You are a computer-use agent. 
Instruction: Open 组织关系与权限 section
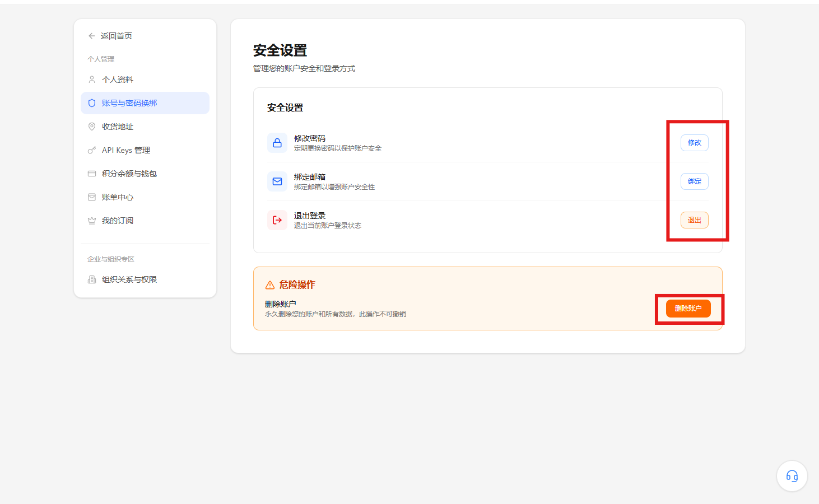tap(145, 279)
